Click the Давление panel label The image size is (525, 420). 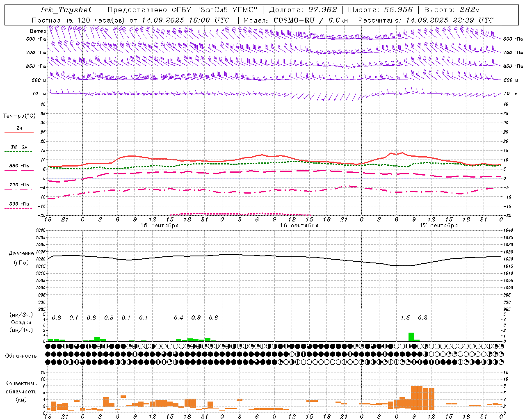[x=21, y=253]
